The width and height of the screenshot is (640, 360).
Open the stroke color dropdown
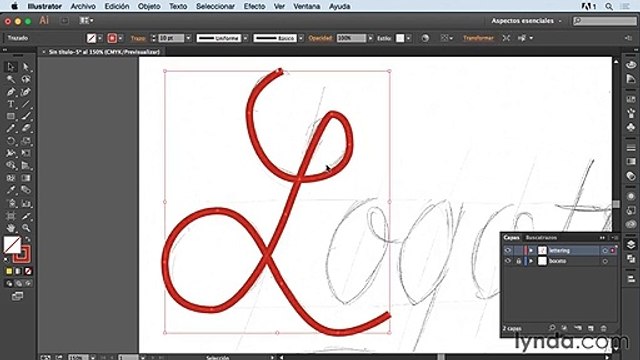120,38
